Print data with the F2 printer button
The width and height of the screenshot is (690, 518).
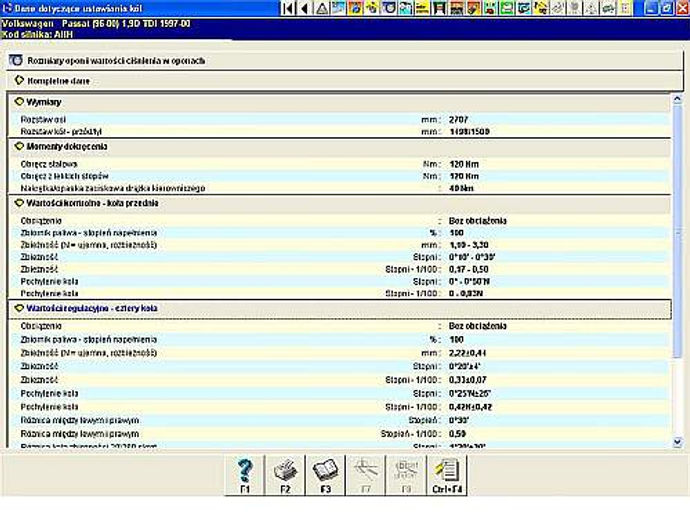coord(285,475)
